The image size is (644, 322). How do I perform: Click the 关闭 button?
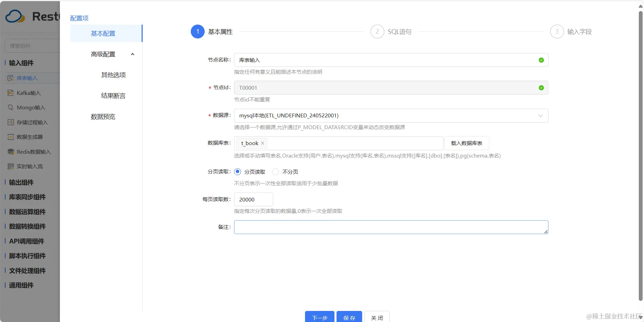(x=377, y=317)
